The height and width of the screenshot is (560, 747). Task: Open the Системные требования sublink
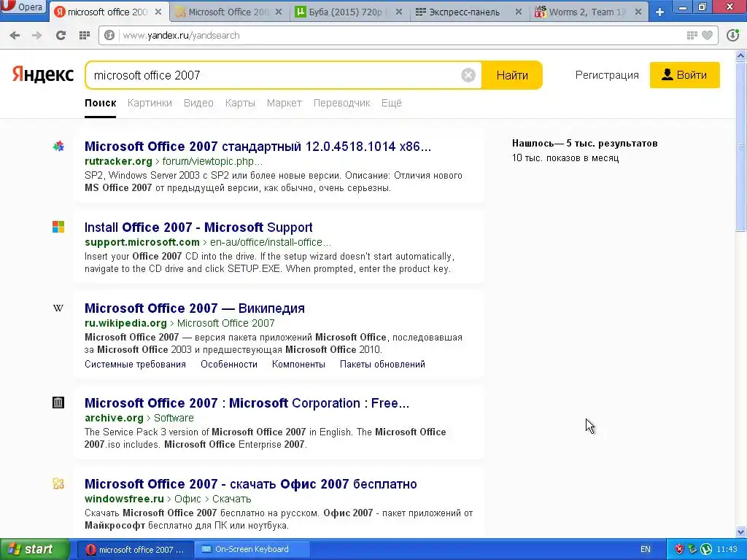(135, 365)
